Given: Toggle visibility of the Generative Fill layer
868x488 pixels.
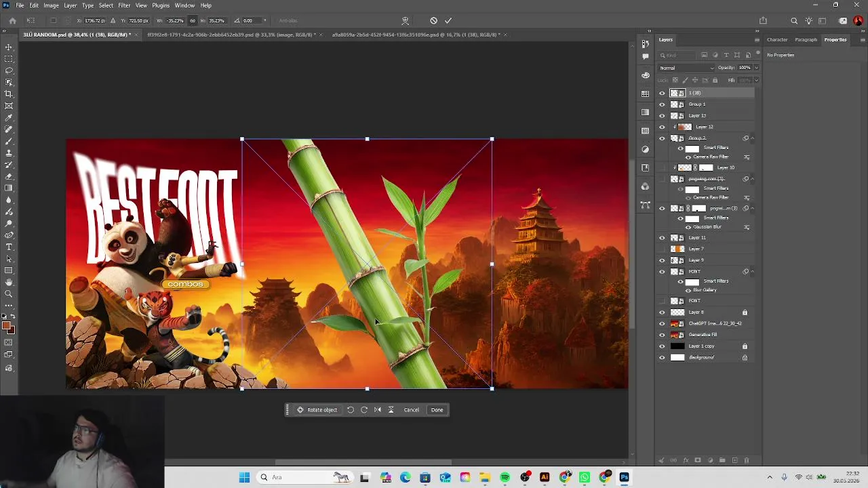Looking at the screenshot, I should tap(662, 335).
